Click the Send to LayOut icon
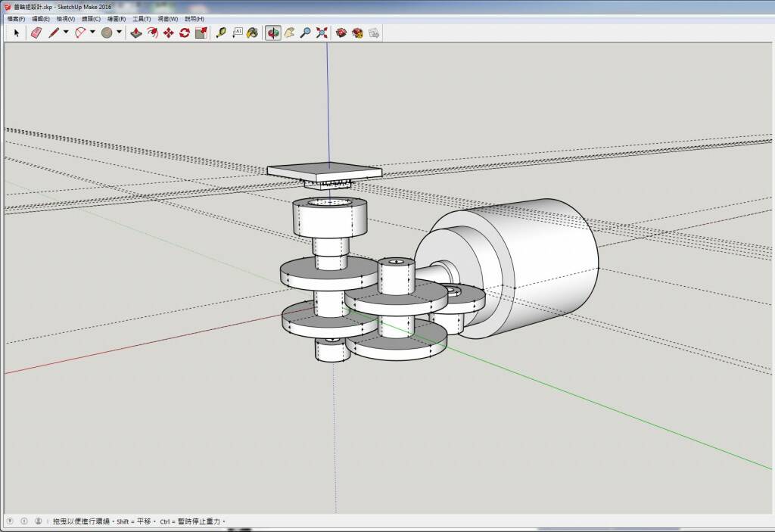Screen dimensions: 775x532 (x=374, y=33)
